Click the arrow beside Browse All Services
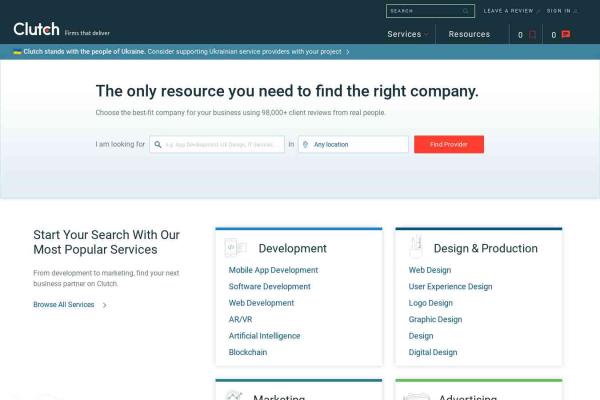The width and height of the screenshot is (600, 400). click(105, 305)
